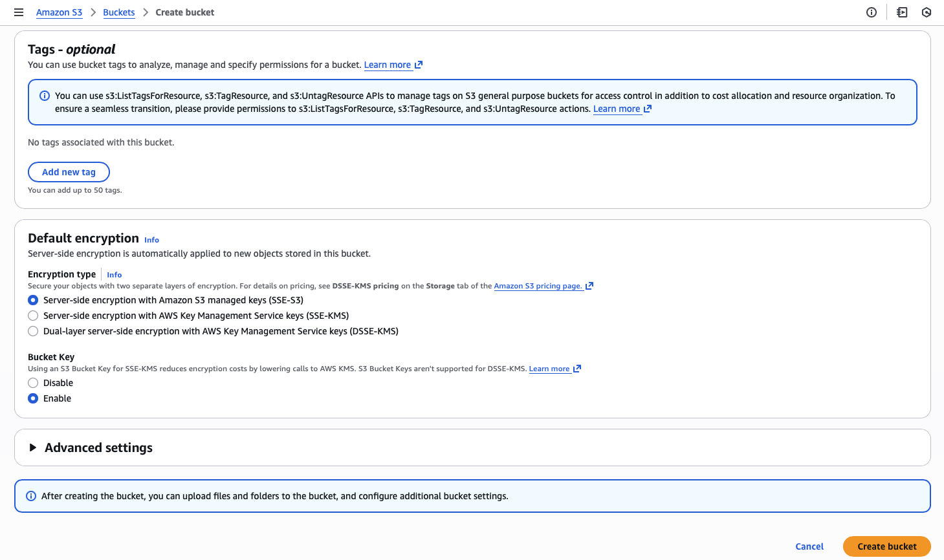
Task: Click external link icon in Bucket Key description
Action: (x=577, y=369)
